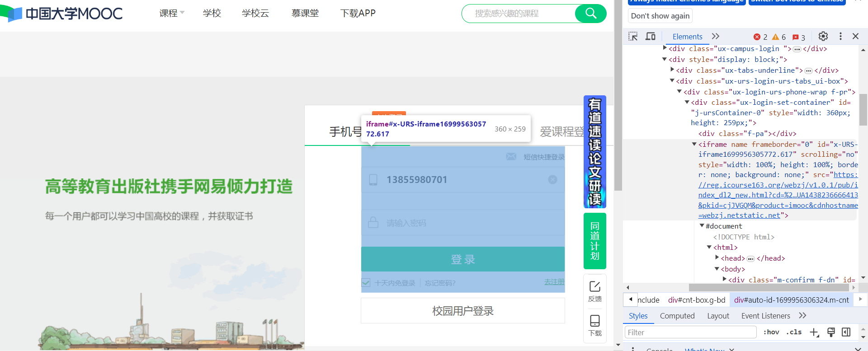Collapse the html node
The height and width of the screenshot is (351, 868).
tap(709, 247)
